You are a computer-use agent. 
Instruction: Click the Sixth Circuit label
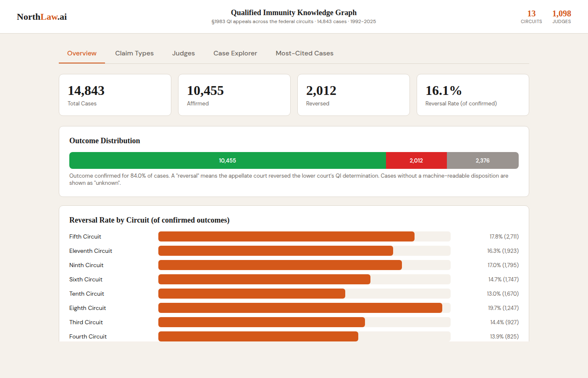click(x=86, y=279)
